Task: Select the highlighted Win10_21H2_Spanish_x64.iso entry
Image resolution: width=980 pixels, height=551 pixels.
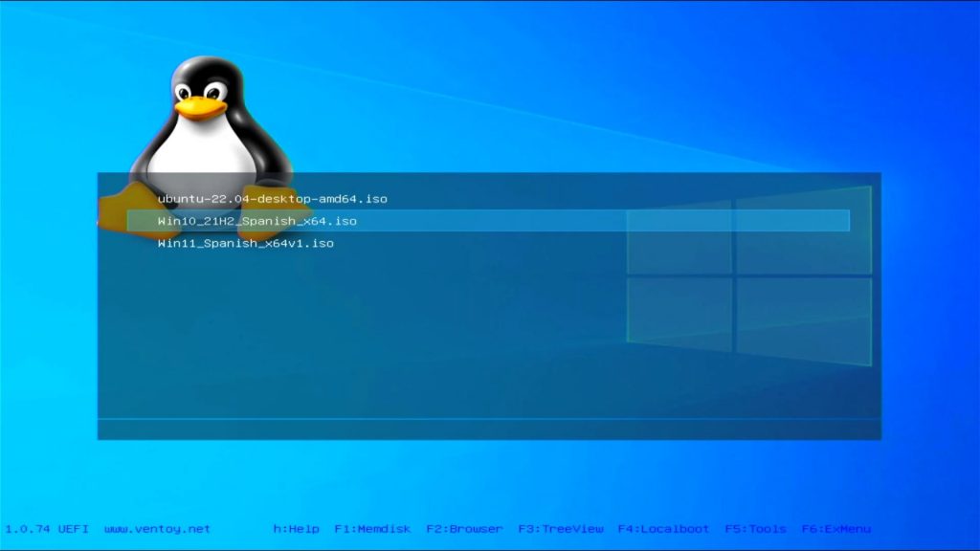Action: click(488, 221)
